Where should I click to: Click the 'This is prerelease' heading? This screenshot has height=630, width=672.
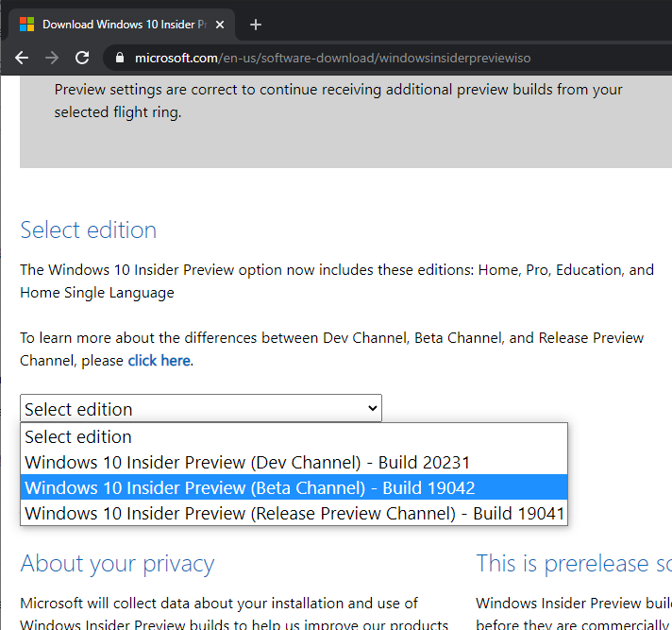574,564
